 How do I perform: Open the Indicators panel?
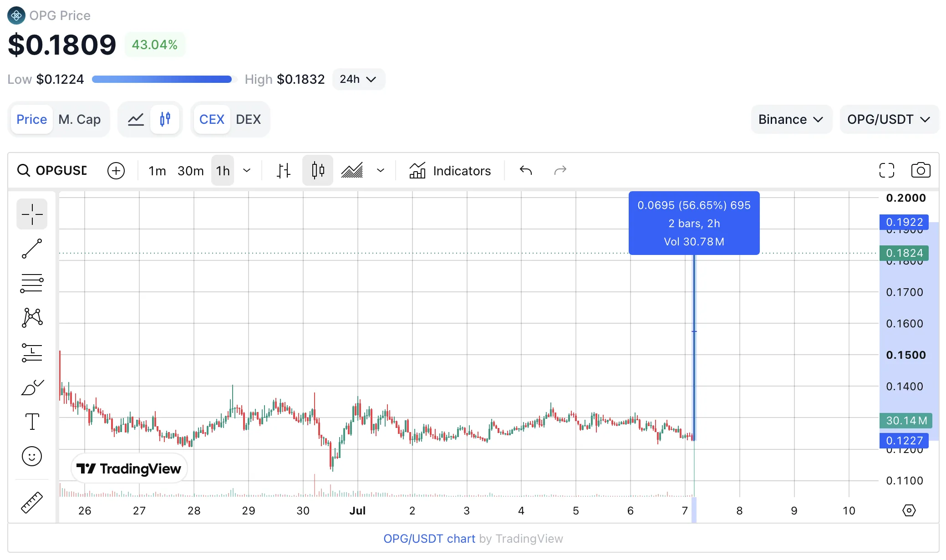450,171
